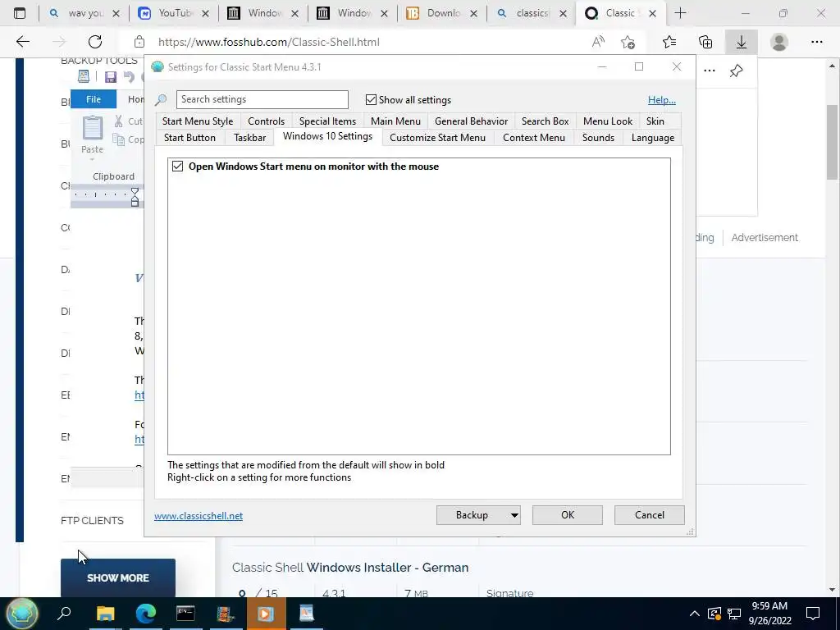Activate the Read Aloud icon in address bar
Image resolution: width=840 pixels, height=630 pixels.
598,42
